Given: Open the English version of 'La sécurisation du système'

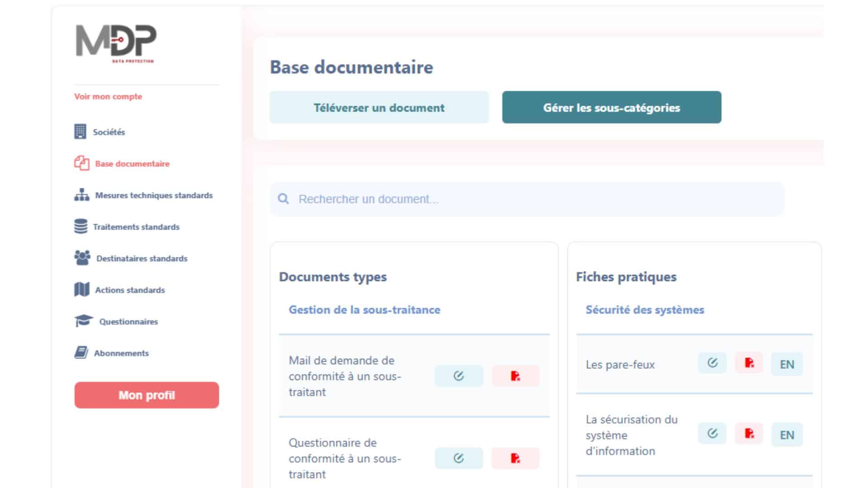Looking at the screenshot, I should [787, 435].
